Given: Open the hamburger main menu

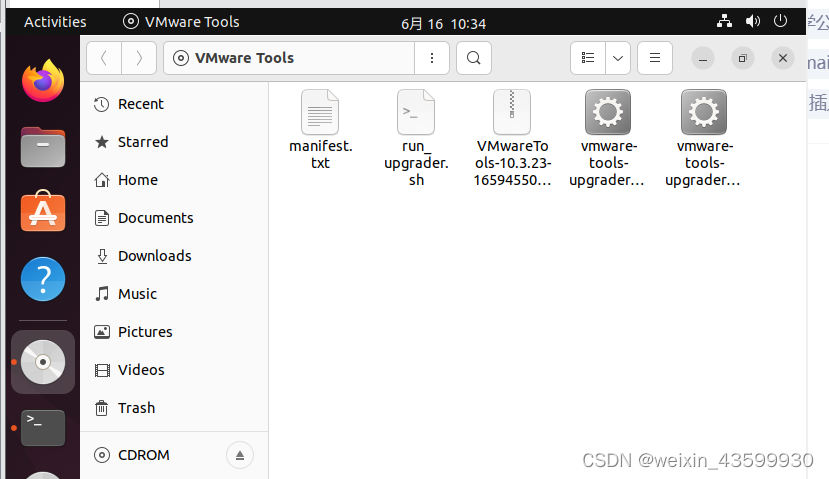Looking at the screenshot, I should (655, 58).
